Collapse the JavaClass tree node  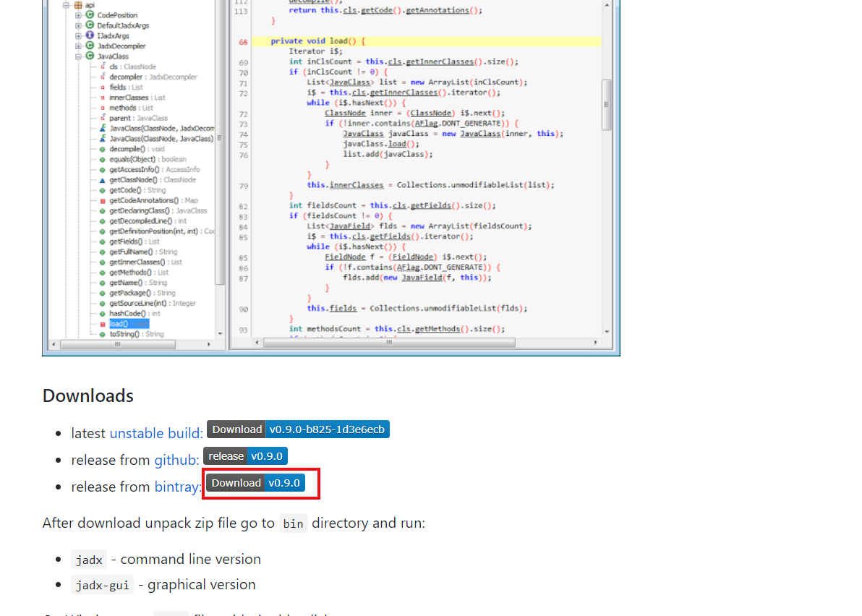point(77,56)
